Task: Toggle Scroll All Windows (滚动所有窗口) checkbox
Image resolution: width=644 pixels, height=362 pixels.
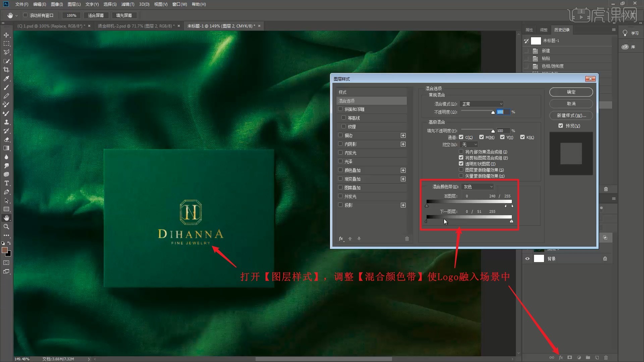Action: click(25, 15)
